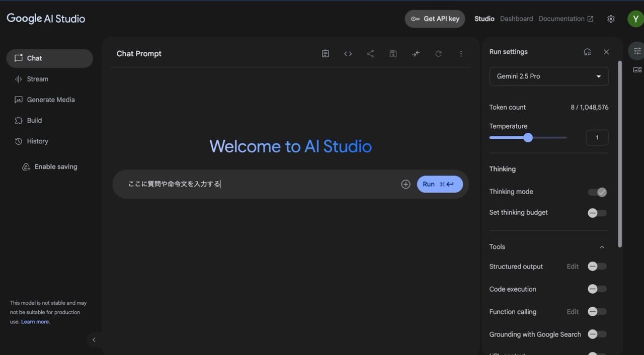The image size is (644, 355).
Task: Collapse the Tools section
Action: coord(602,247)
